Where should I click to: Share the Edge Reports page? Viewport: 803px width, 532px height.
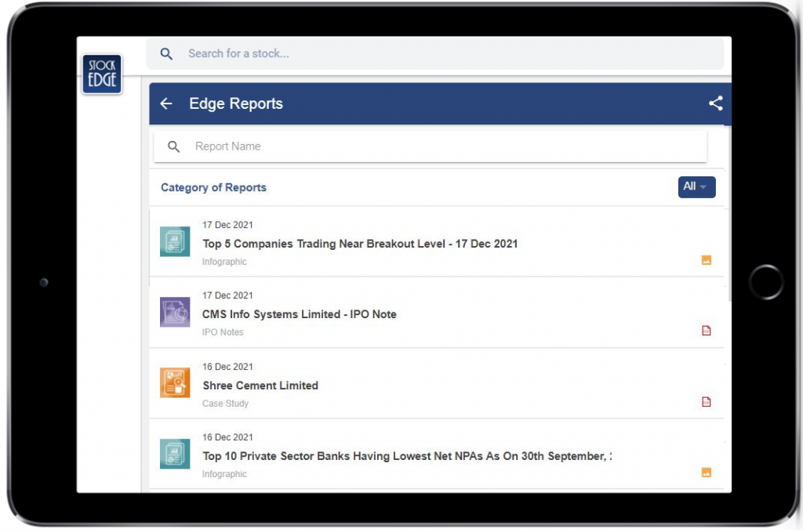[x=715, y=103]
